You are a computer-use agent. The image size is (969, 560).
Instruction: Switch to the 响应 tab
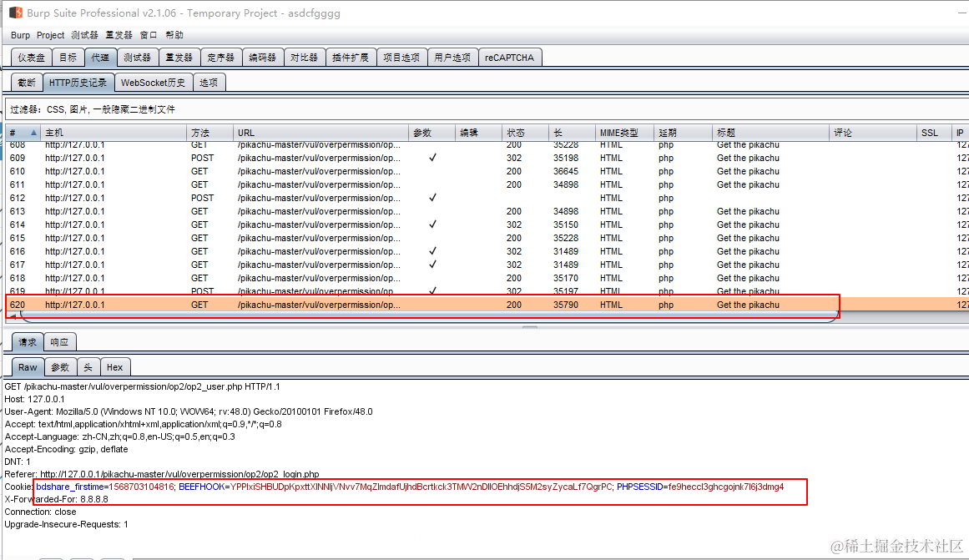click(59, 342)
